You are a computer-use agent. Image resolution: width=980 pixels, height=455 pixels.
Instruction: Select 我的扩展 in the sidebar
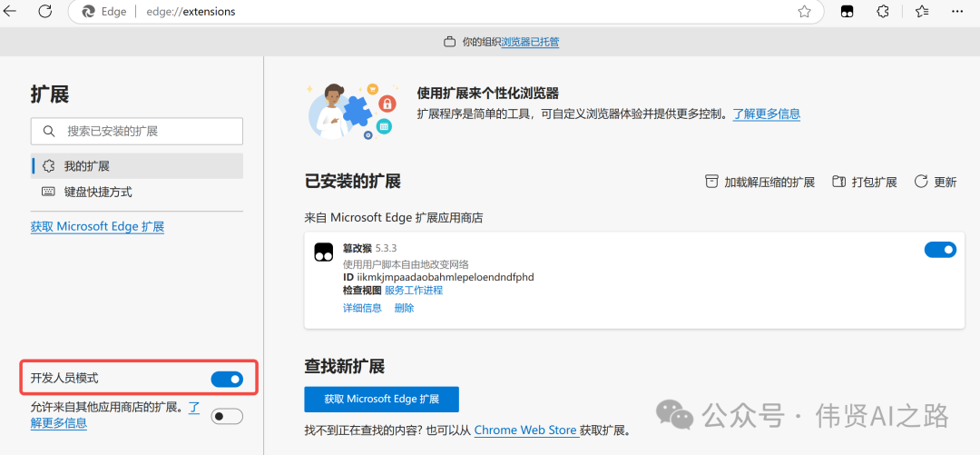(x=137, y=166)
